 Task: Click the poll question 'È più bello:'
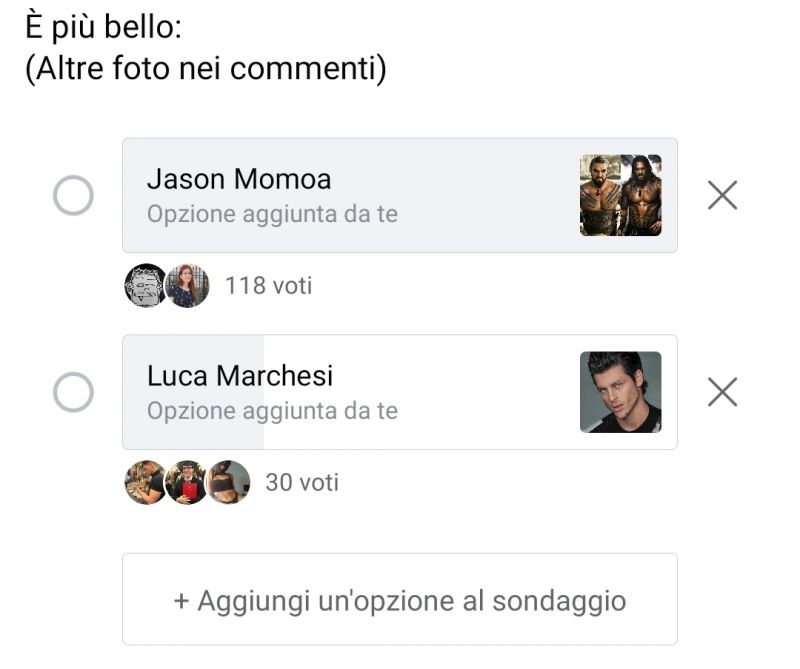pos(102,28)
